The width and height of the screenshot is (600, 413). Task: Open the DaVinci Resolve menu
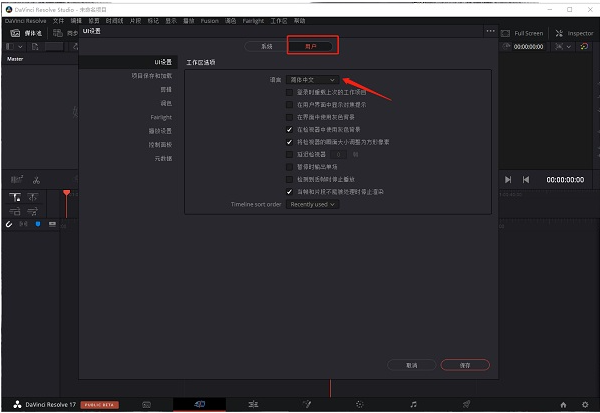pyautogui.click(x=25, y=21)
